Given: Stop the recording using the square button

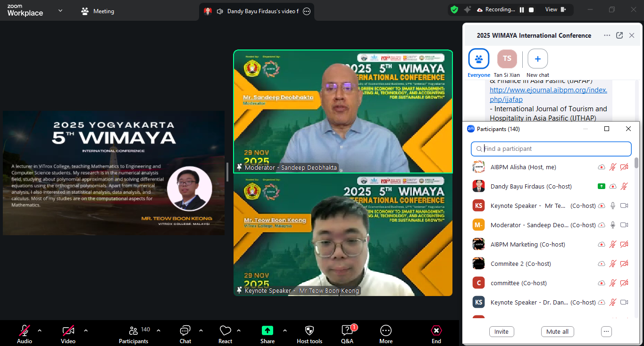Looking at the screenshot, I should [x=531, y=10].
